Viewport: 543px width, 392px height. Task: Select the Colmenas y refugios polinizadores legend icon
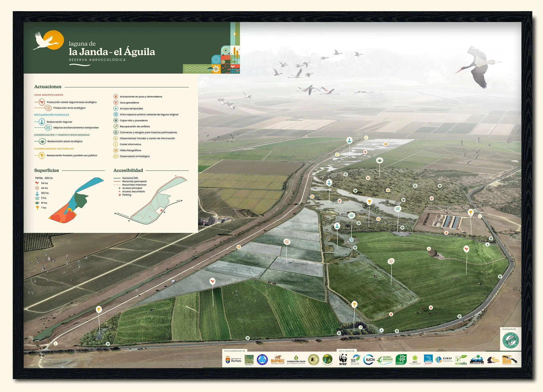coord(116,132)
